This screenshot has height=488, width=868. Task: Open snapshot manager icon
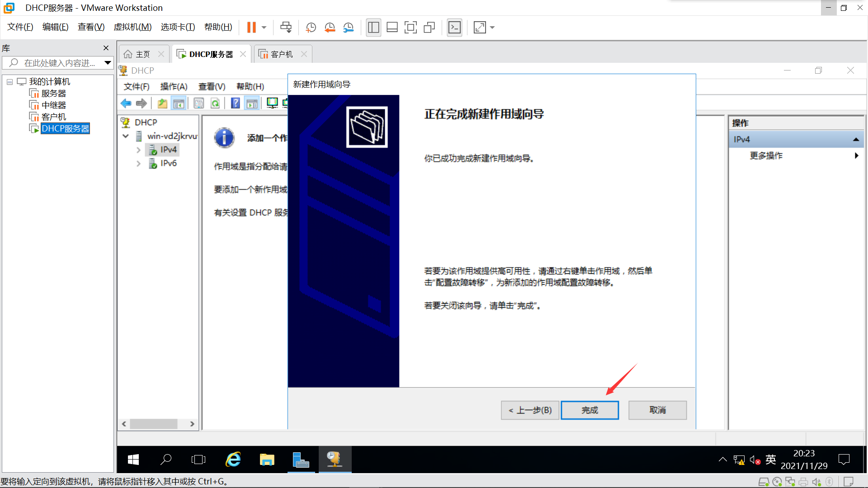(348, 28)
